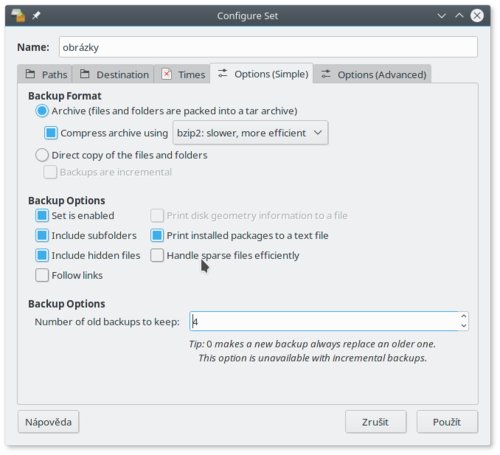The width and height of the screenshot is (500, 455).
Task: Click the sliders icon on Options (Advanced) tab
Action: [326, 74]
